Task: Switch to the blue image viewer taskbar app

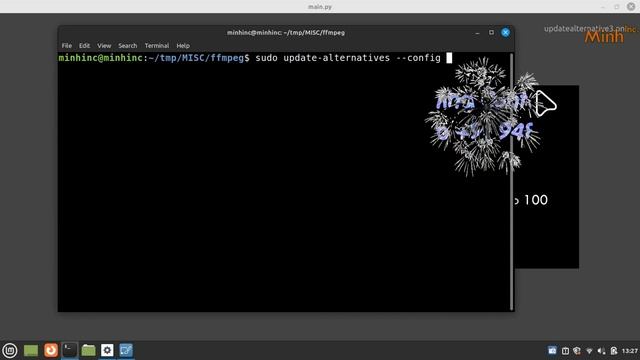Action: 126,350
